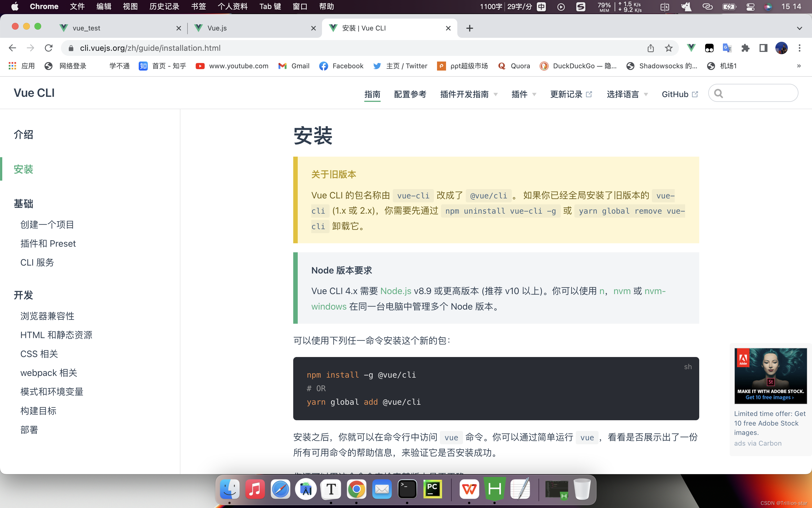Expand 选择语言 language dropdown
Image resolution: width=812 pixels, height=508 pixels.
click(x=627, y=95)
